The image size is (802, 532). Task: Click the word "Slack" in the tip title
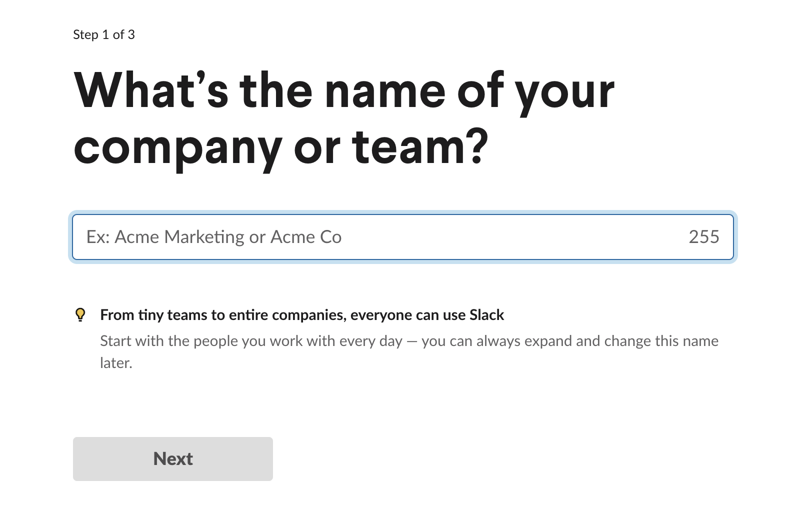(486, 315)
